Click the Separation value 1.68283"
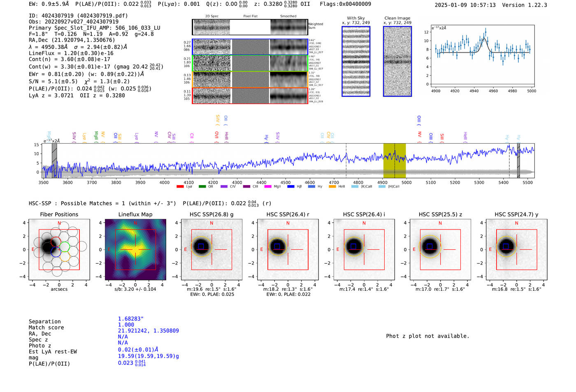Screen dimensions: 576x392 coord(131,319)
